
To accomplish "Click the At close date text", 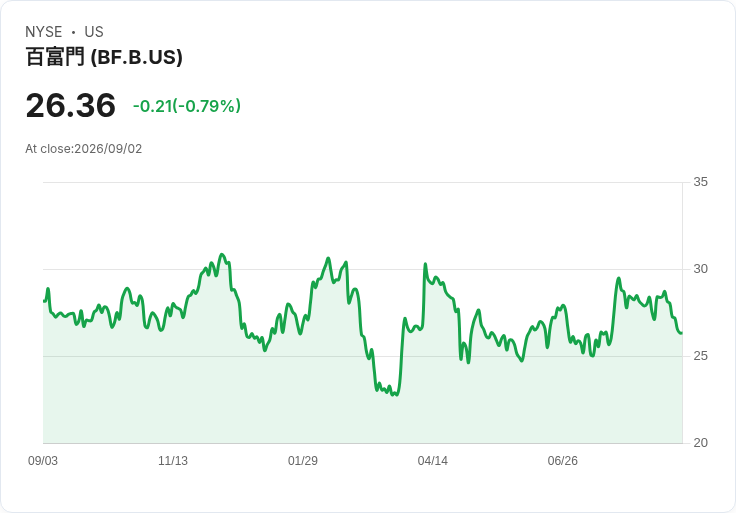I will coord(84,149).
